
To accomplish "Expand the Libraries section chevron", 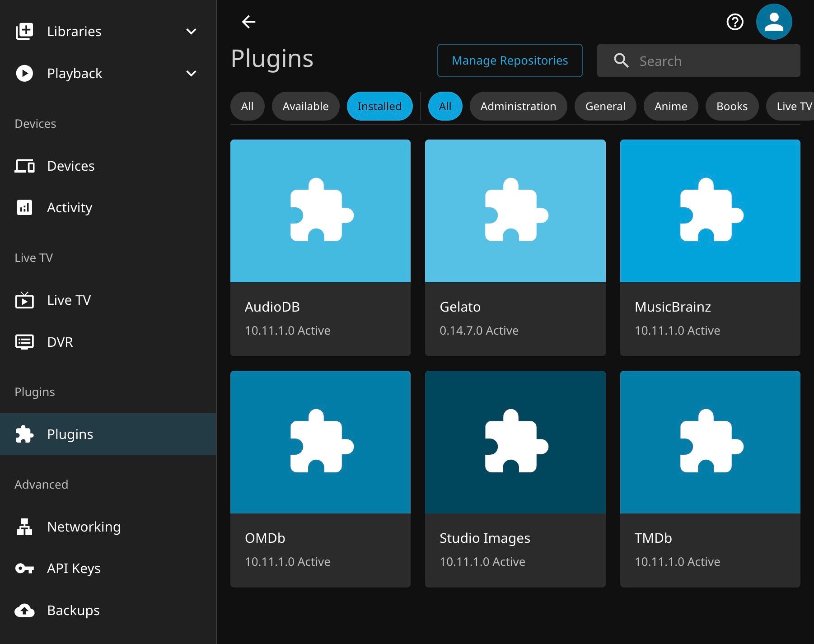I will tap(191, 31).
